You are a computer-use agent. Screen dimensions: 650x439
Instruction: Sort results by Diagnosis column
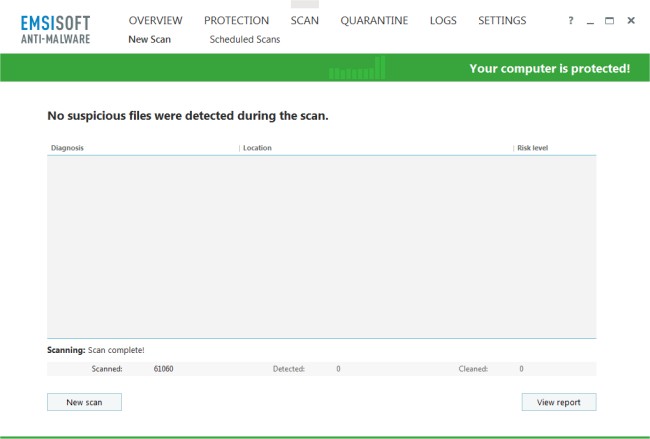[x=67, y=148]
